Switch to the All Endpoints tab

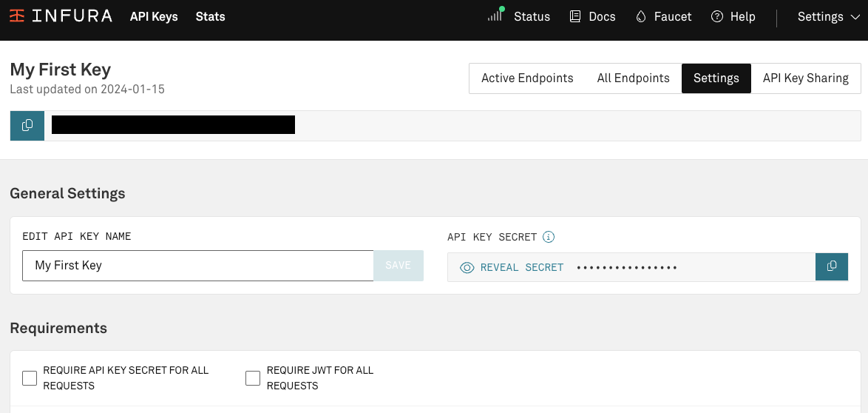[x=634, y=78]
